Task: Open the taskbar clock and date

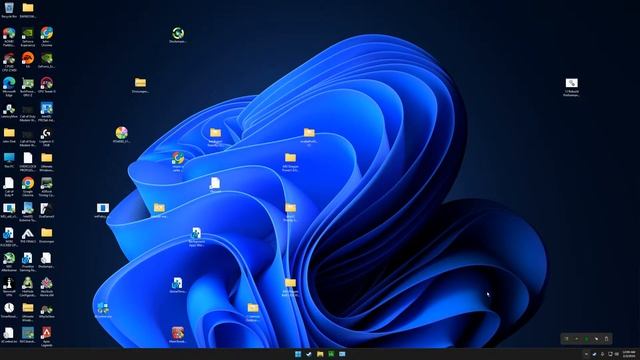Action: (629, 354)
